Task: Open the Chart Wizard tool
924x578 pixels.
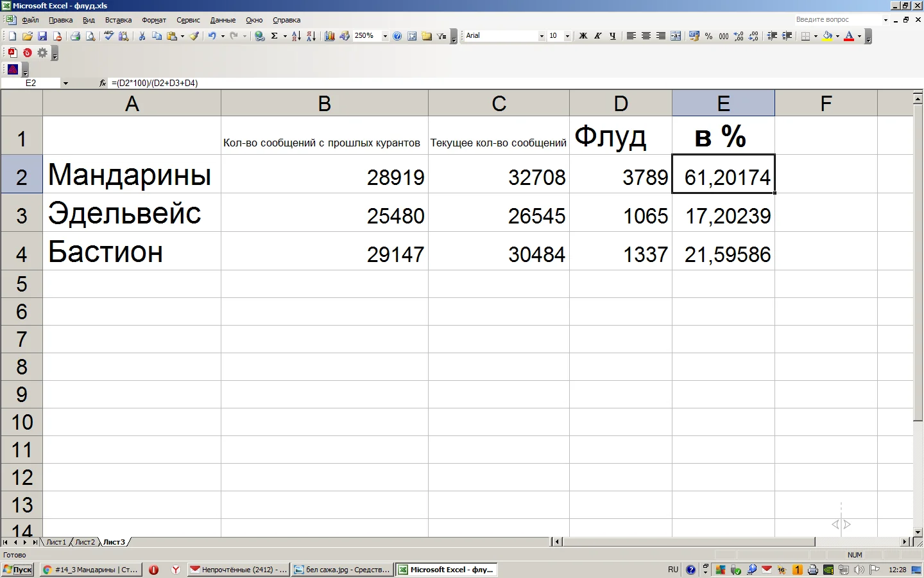Action: coord(329,36)
